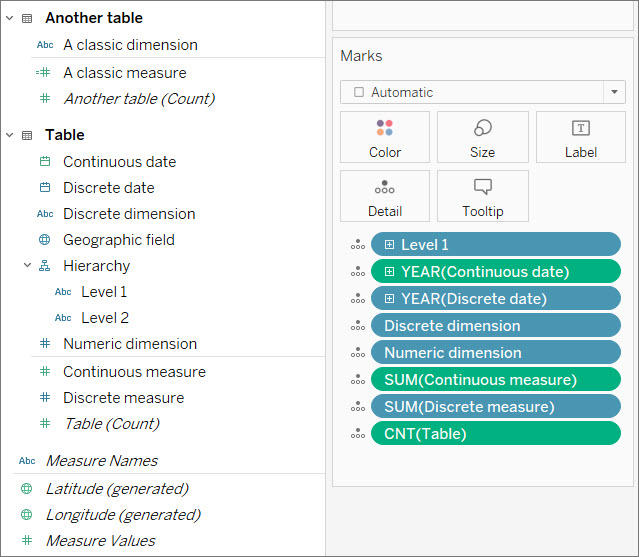Viewport: 639px width, 557px height.
Task: Click Abc icon of Discrete dimension field
Action: pos(45,214)
